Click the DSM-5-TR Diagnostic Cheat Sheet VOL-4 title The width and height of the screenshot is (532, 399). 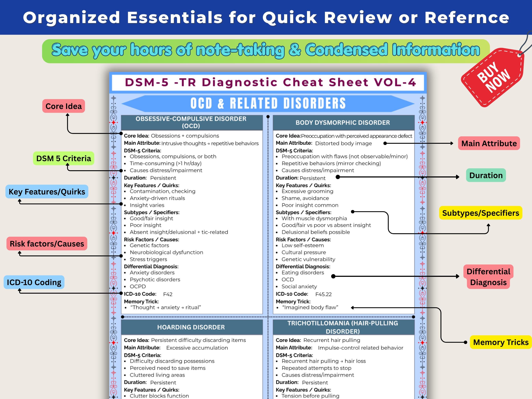point(270,82)
